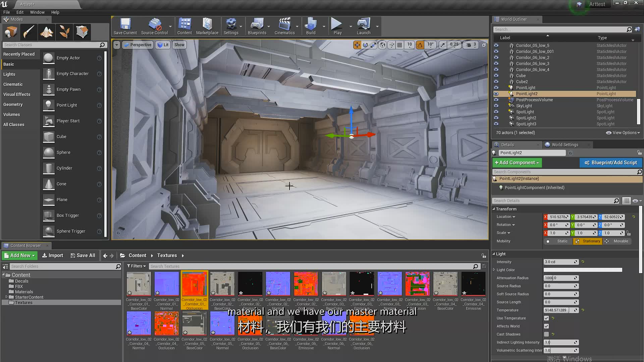The height and width of the screenshot is (362, 644).
Task: Open Show viewport flags button
Action: [179, 45]
